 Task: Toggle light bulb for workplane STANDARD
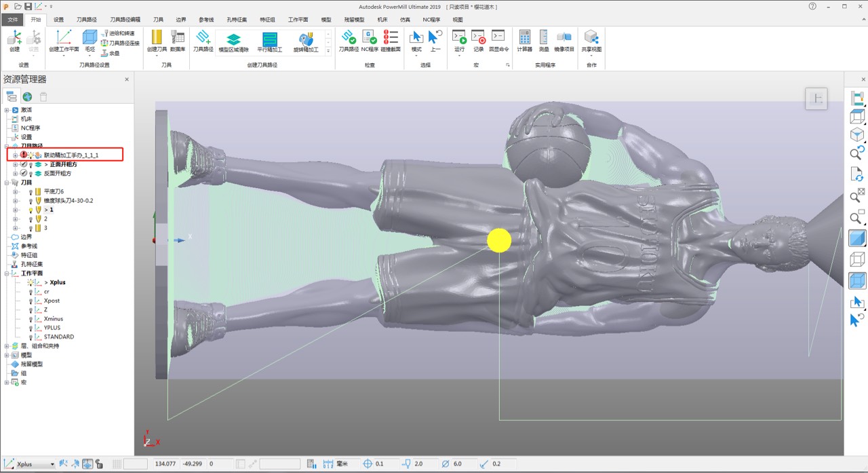[x=31, y=337]
